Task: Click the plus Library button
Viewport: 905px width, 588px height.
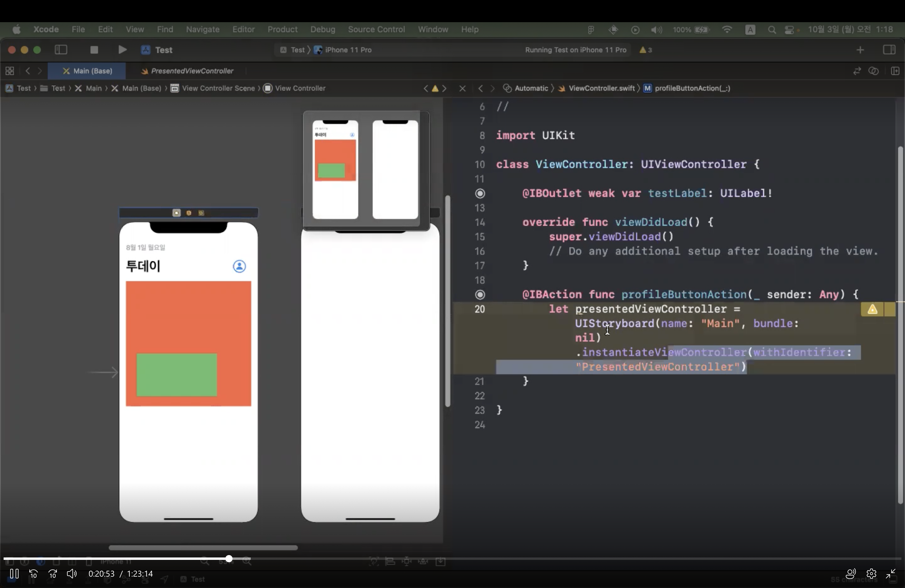Action: tap(860, 50)
